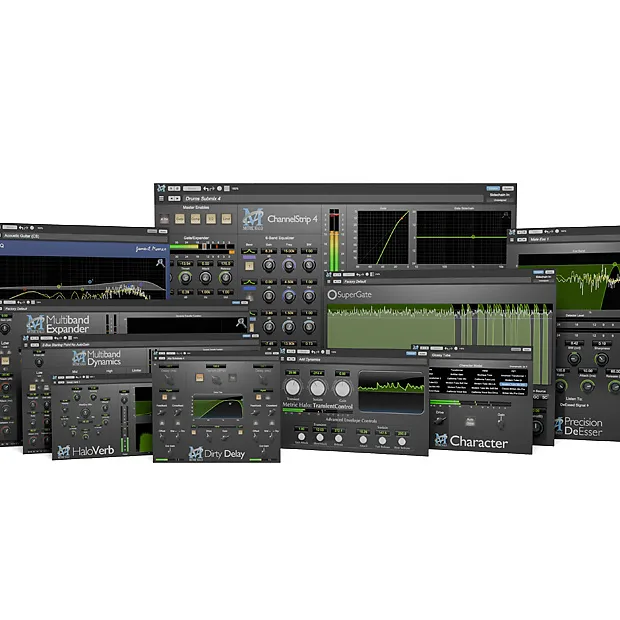Open Acoustic Guitar preset selector in EQ window
Screen dimensions: 620x620
coord(84,236)
